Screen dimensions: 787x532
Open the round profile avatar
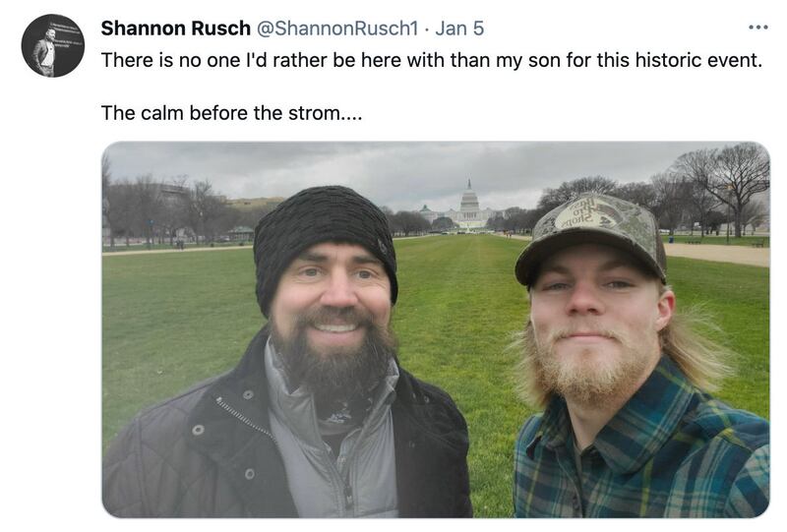coord(53,46)
